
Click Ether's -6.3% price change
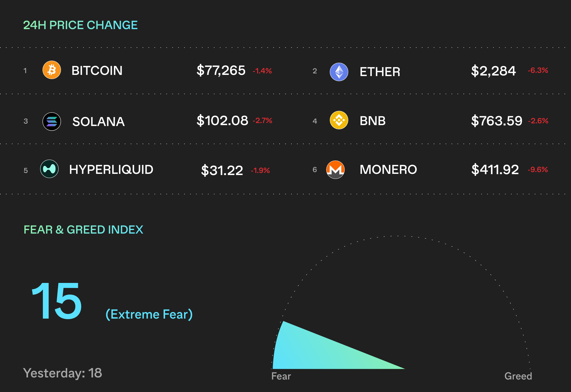click(538, 70)
